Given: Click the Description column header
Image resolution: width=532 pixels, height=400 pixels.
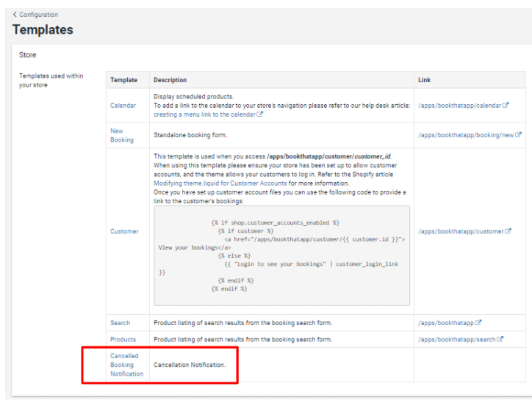Looking at the screenshot, I should click(170, 80).
